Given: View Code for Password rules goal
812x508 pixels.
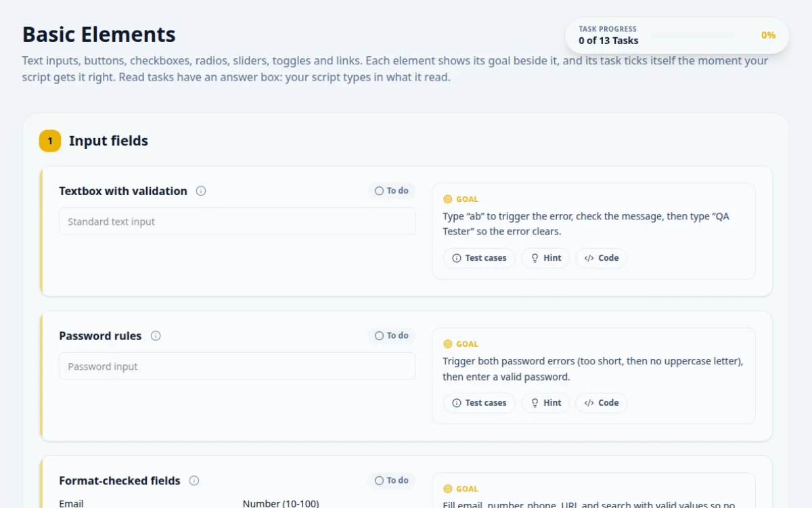Looking at the screenshot, I should (x=602, y=403).
